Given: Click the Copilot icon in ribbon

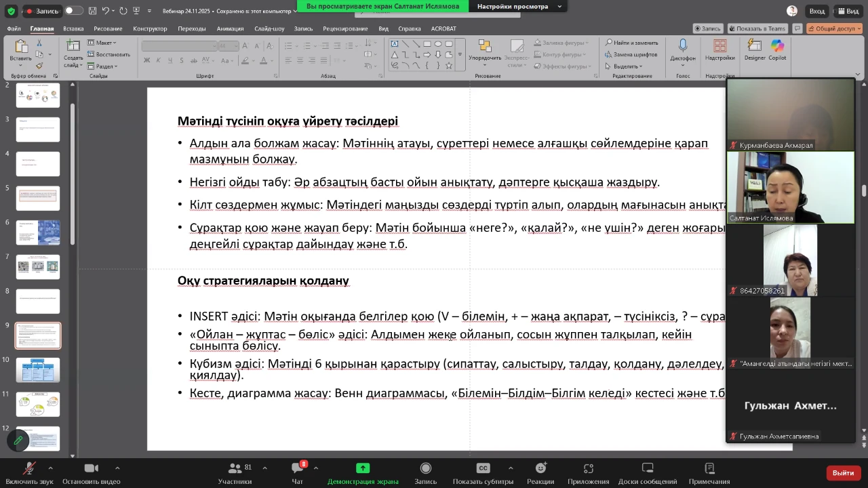Looking at the screenshot, I should tap(777, 47).
